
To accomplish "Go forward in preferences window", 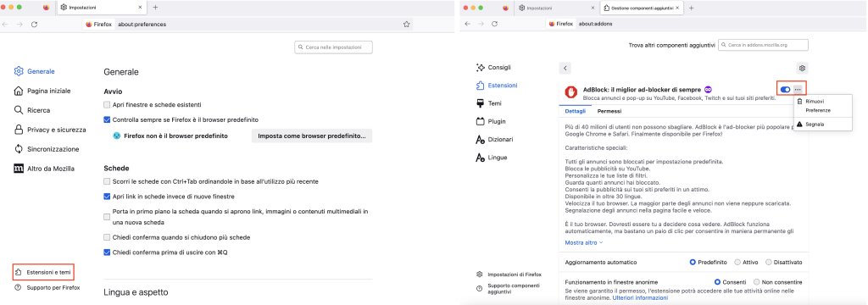I will coord(20,25).
